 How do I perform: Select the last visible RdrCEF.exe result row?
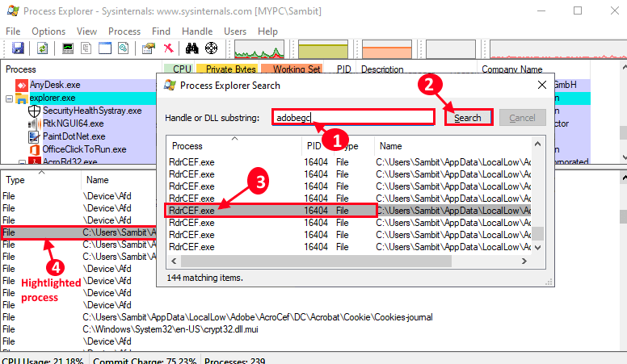(348, 247)
